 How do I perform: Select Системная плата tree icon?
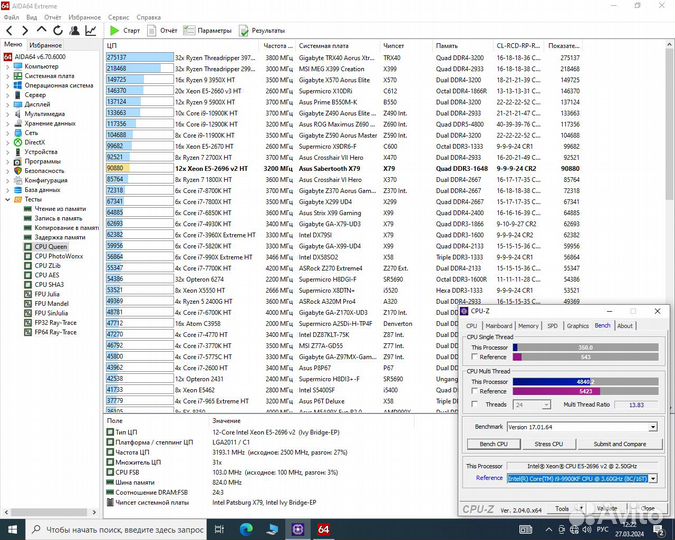tap(18, 76)
